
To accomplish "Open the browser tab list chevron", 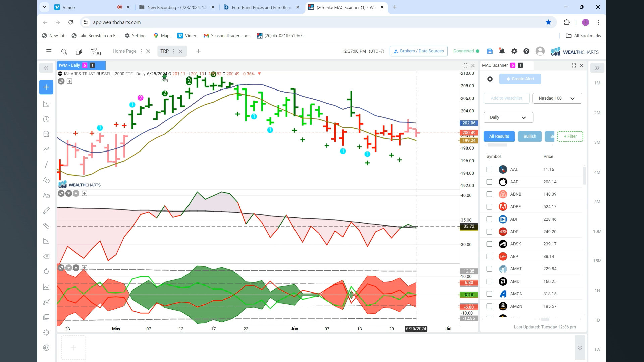I will [x=44, y=7].
